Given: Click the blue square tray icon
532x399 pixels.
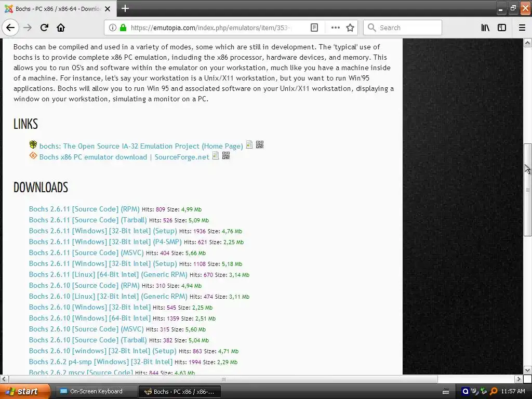Looking at the screenshot, I should pos(465,391).
